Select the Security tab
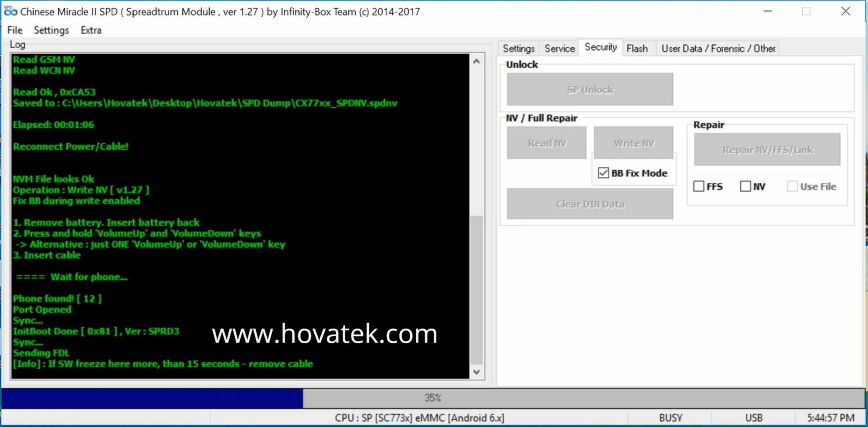 tap(600, 47)
